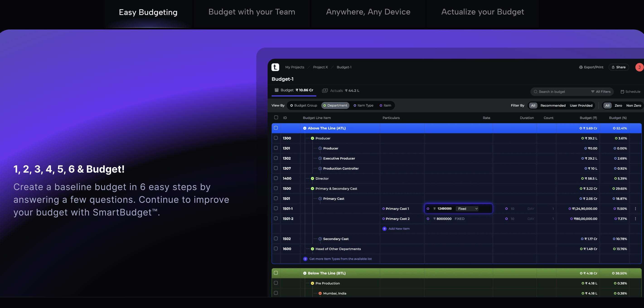Click the All Filters icon

point(593,92)
